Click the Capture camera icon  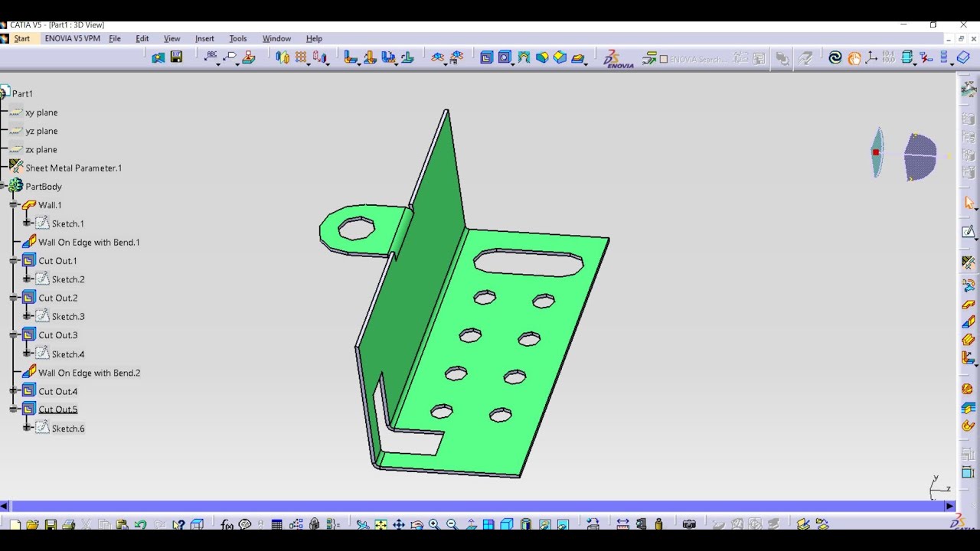689,525
